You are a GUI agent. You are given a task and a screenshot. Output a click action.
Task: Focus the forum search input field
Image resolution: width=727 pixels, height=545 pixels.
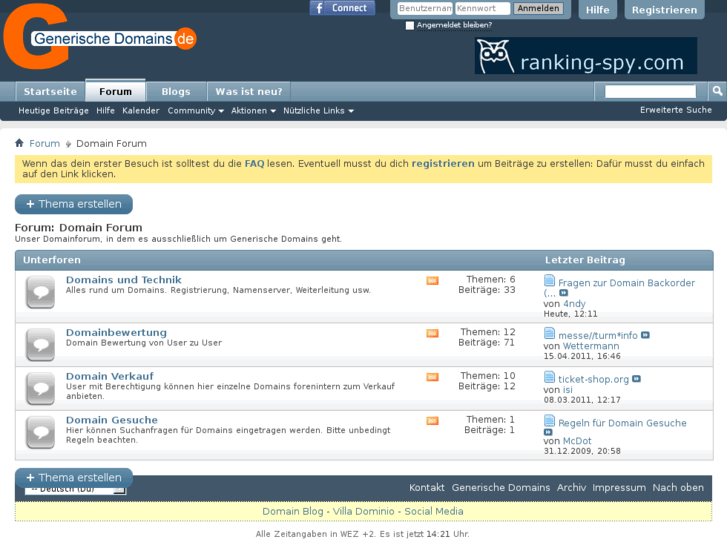click(650, 91)
